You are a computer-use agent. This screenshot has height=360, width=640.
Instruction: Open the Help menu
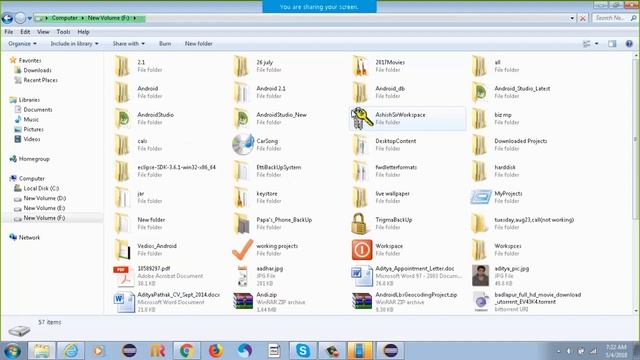click(x=83, y=32)
